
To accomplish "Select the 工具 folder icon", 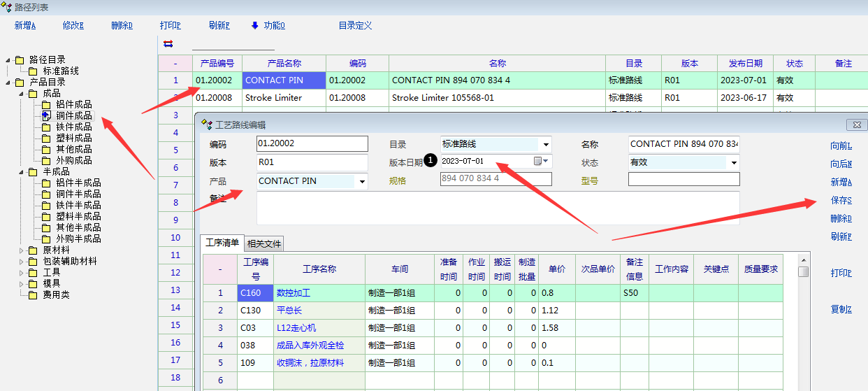I will (32, 272).
